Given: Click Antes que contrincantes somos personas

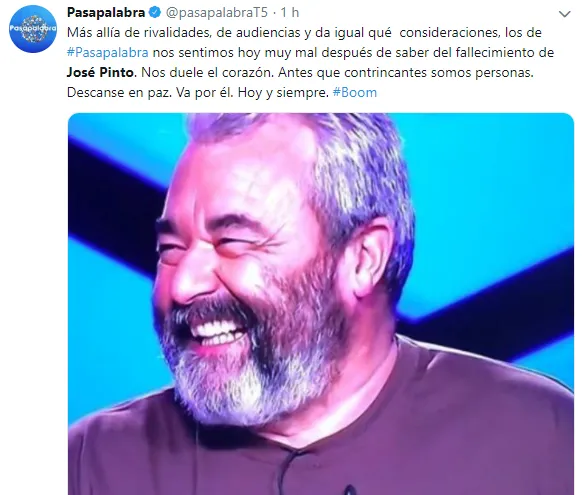Looking at the screenshot, I should (406, 72).
